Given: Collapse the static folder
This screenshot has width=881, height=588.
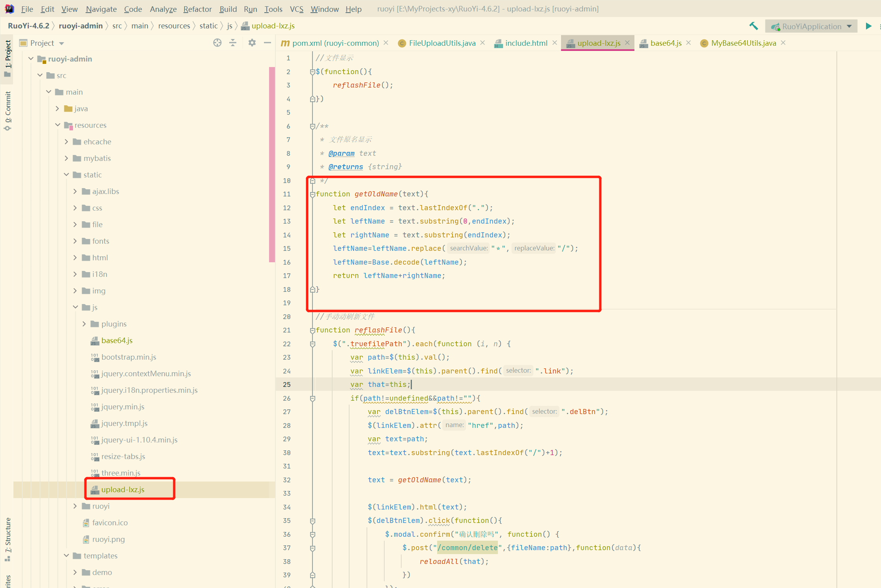Looking at the screenshot, I should click(66, 175).
